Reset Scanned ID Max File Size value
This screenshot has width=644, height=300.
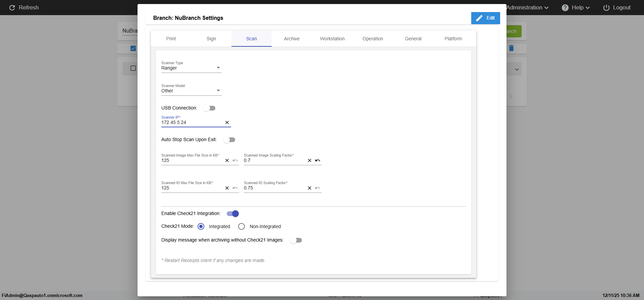(235, 188)
